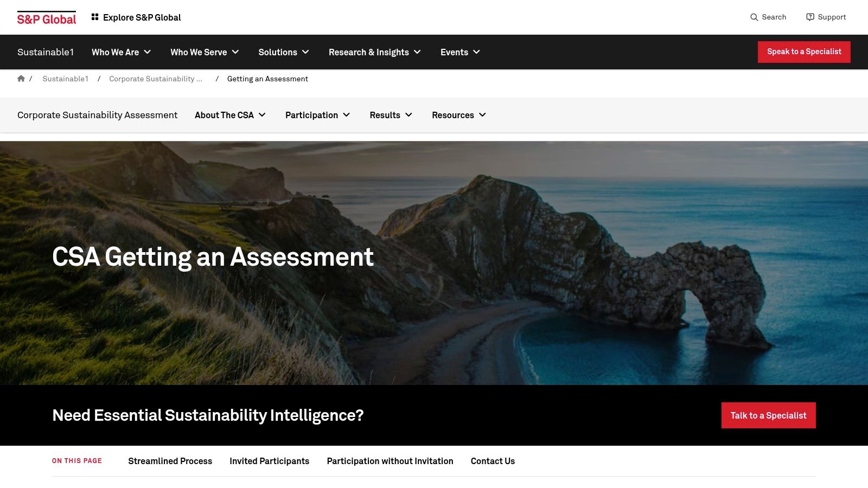The image size is (868, 488).
Task: Expand the Results chevron
Action: tap(409, 115)
